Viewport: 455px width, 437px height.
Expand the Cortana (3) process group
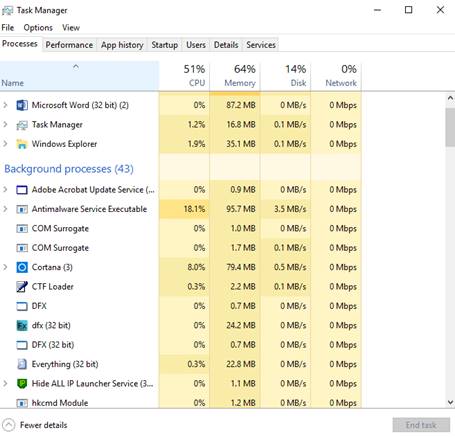pyautogui.click(x=5, y=267)
